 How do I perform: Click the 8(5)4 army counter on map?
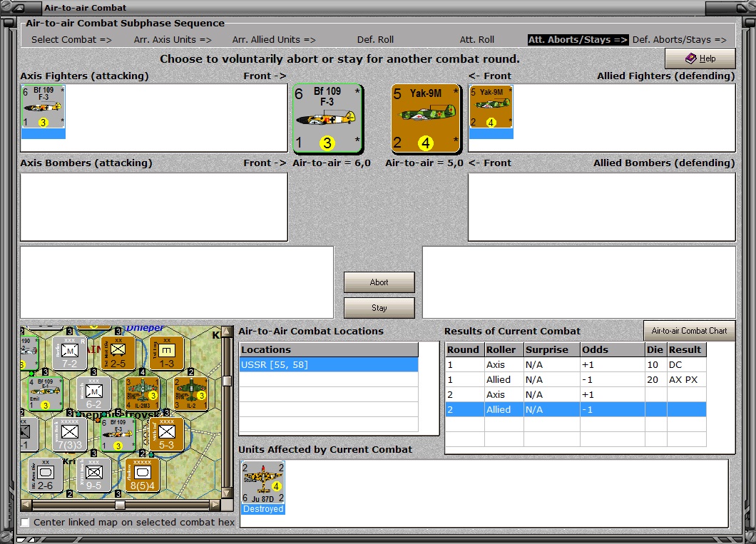pos(142,475)
